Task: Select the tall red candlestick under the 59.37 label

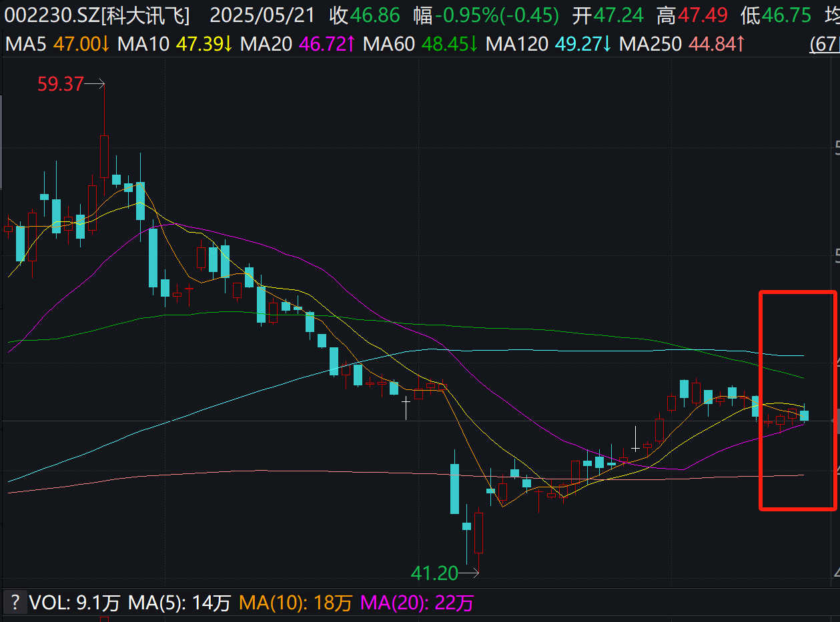Action: coord(105,156)
